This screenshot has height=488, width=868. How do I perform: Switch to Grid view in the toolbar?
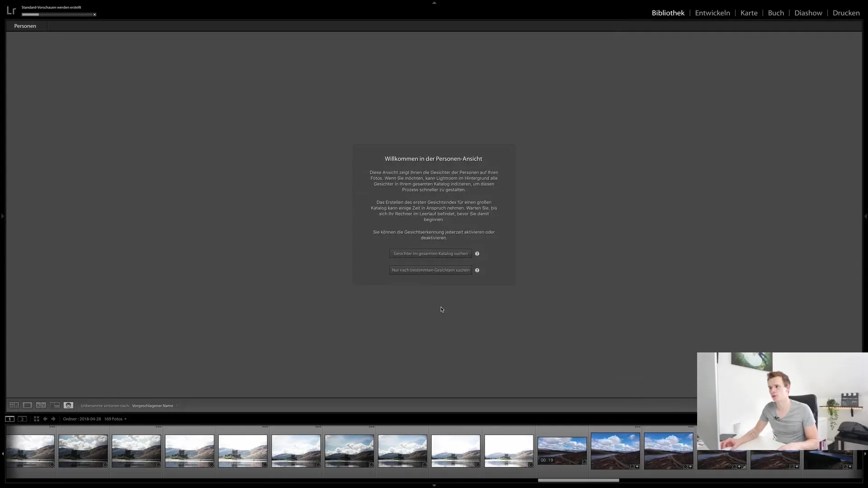(14, 405)
